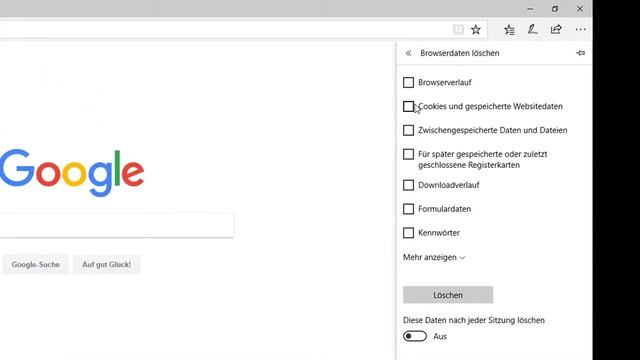
Task: Click the Google-Suche button
Action: [36, 264]
